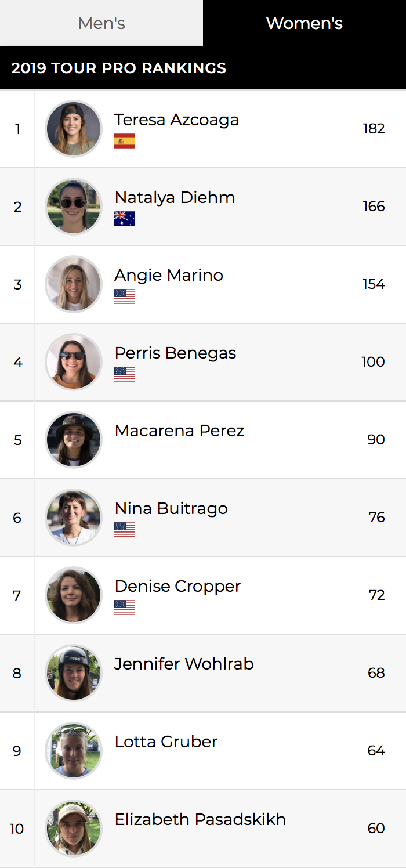Click the USA flag under Denise Cropper

pyautogui.click(x=125, y=607)
